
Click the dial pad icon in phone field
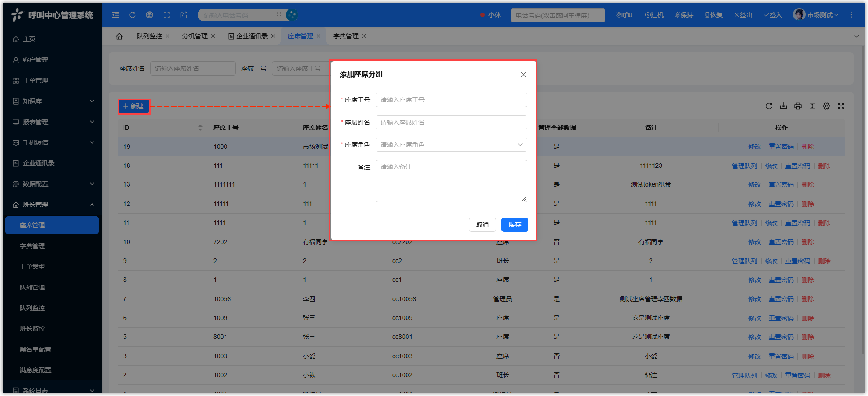pos(279,15)
